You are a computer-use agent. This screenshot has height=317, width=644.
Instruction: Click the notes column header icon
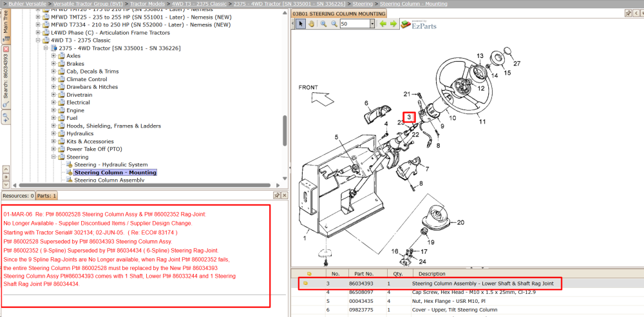tap(309, 273)
